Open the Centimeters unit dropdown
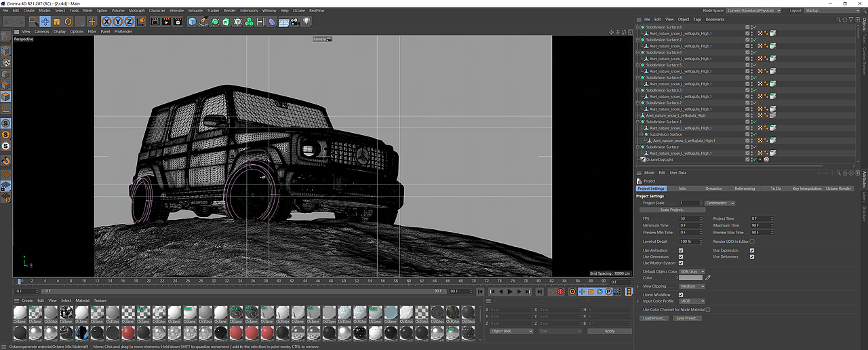 (720, 203)
